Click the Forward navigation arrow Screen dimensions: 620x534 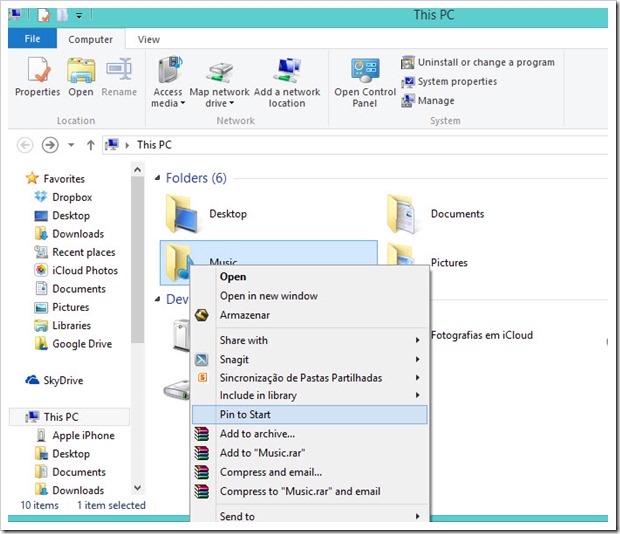click(50, 145)
